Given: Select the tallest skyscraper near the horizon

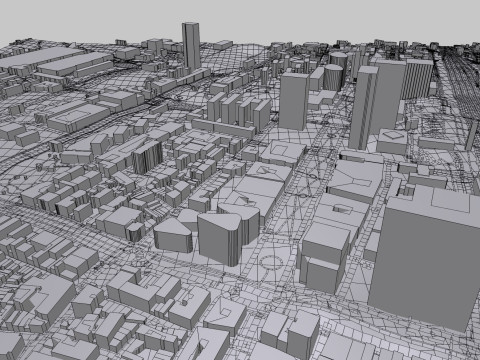Looking at the screenshot, I should point(191,47).
